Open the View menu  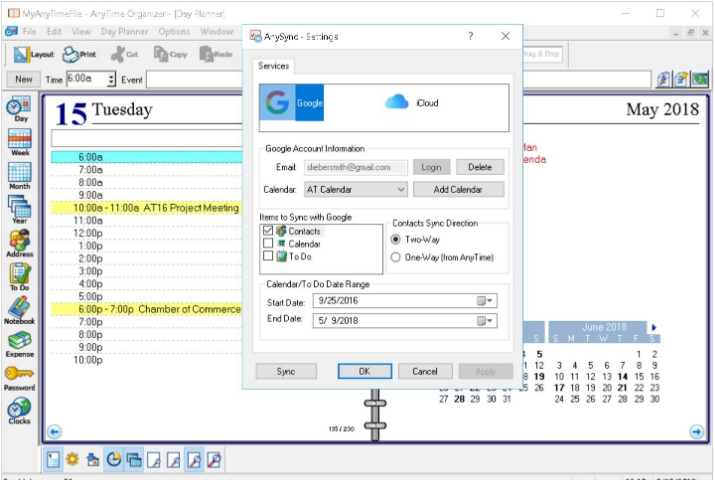click(x=81, y=31)
